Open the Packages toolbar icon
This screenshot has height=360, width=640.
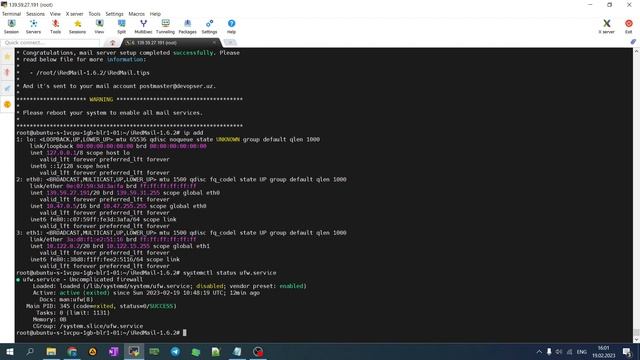point(187,26)
